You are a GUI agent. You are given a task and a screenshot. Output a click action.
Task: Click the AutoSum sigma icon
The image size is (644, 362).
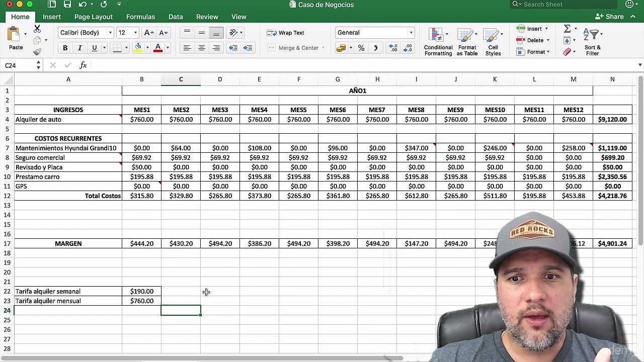[x=567, y=29]
